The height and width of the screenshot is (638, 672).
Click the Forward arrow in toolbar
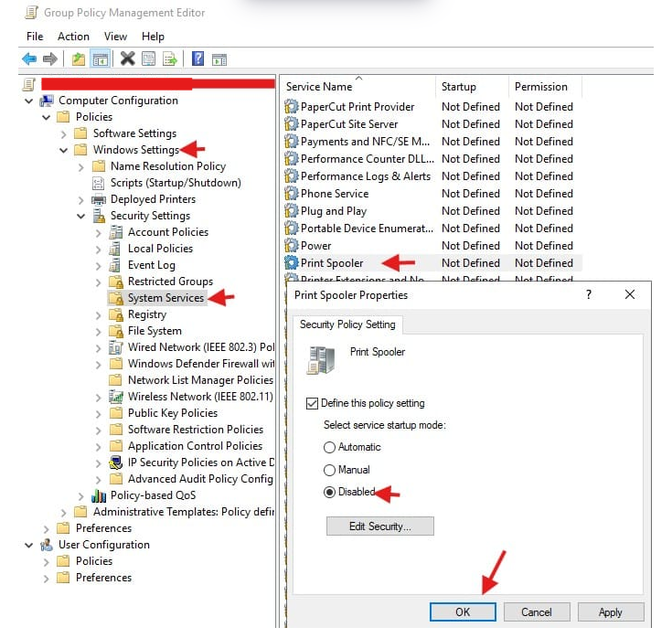pos(50,59)
